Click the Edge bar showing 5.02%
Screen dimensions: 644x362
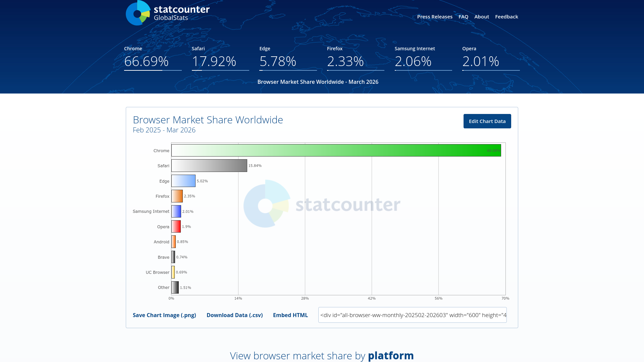[x=183, y=181]
